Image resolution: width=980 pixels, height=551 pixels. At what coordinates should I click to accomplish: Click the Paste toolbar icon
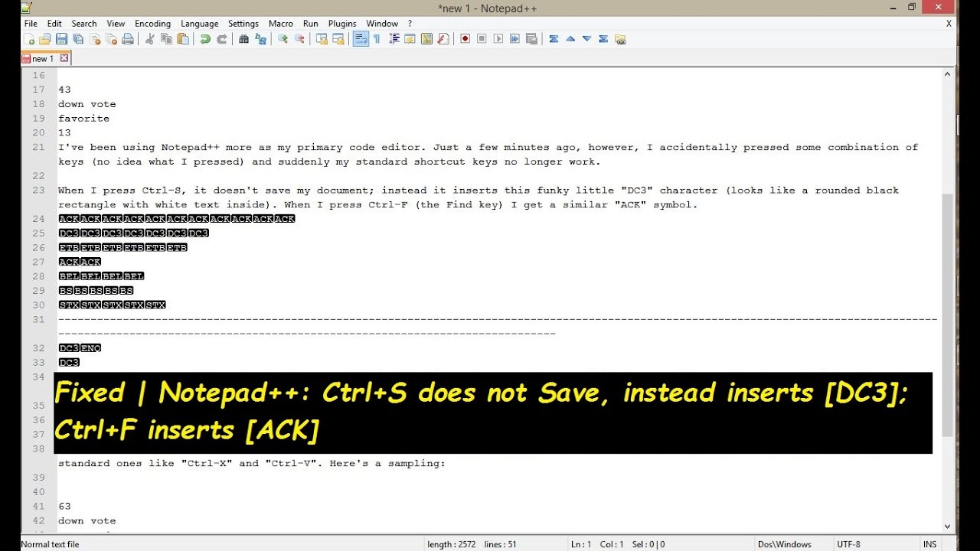click(x=184, y=39)
